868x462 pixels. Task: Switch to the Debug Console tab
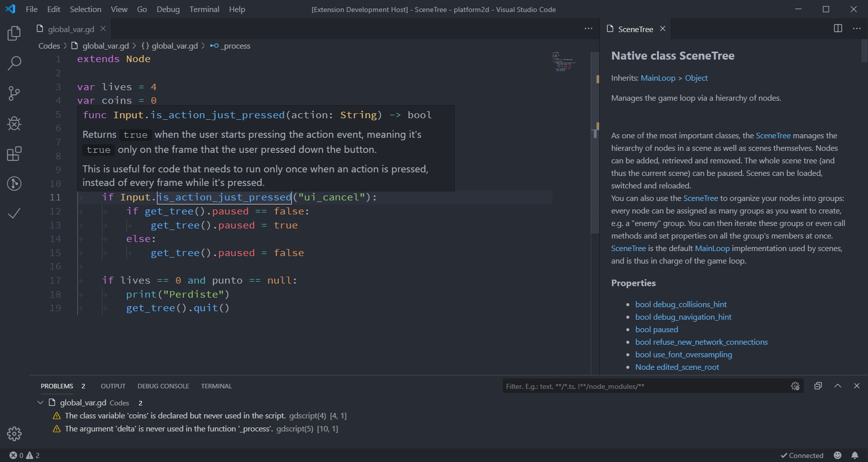(163, 386)
